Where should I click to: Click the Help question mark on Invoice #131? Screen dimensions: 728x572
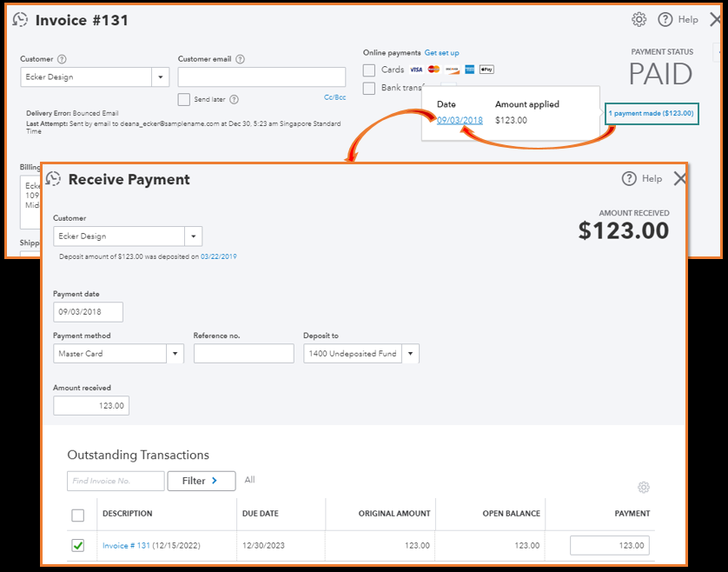coord(665,19)
